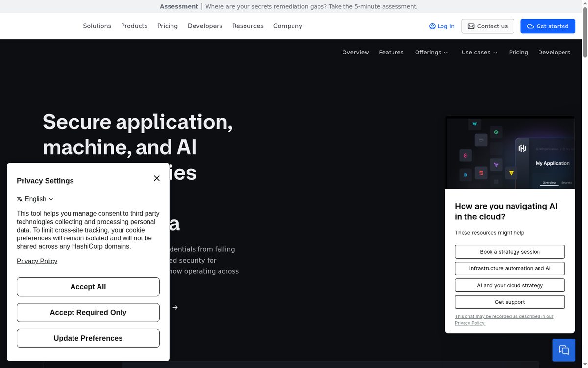Go to Pricing in top navigation
This screenshot has width=588, height=368.
click(168, 26)
